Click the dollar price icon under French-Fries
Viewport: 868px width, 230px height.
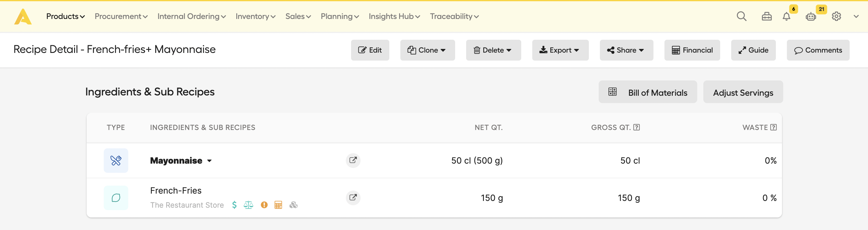point(234,205)
